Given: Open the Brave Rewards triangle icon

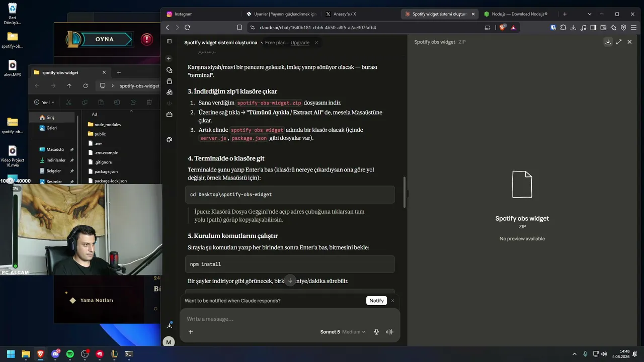Looking at the screenshot, I should 513,28.
